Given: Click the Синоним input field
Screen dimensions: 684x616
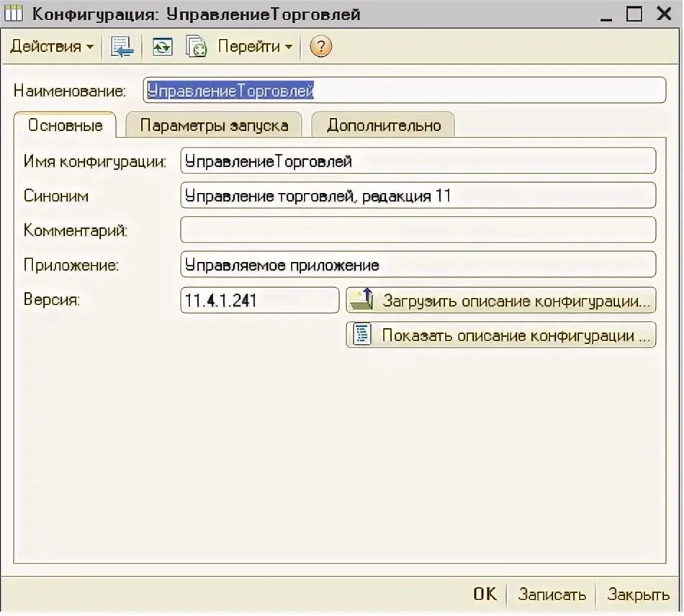Looking at the screenshot, I should tap(418, 195).
